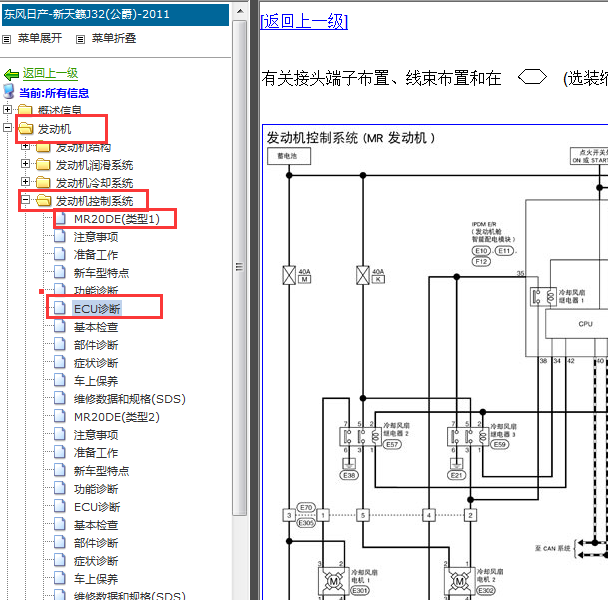This screenshot has width=608, height=600.
Task: Click page icon beside 新车型特点 under 类型1
Action: coord(60,272)
